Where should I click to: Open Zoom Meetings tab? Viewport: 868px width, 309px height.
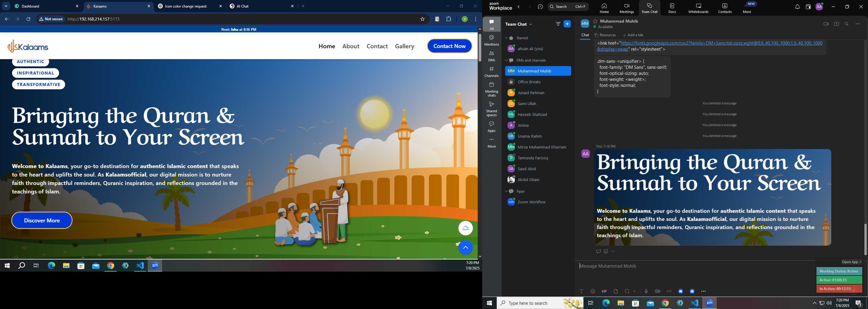626,8
